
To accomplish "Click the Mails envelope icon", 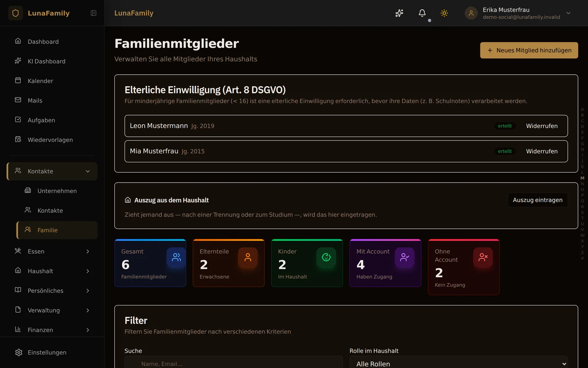I will tap(18, 100).
